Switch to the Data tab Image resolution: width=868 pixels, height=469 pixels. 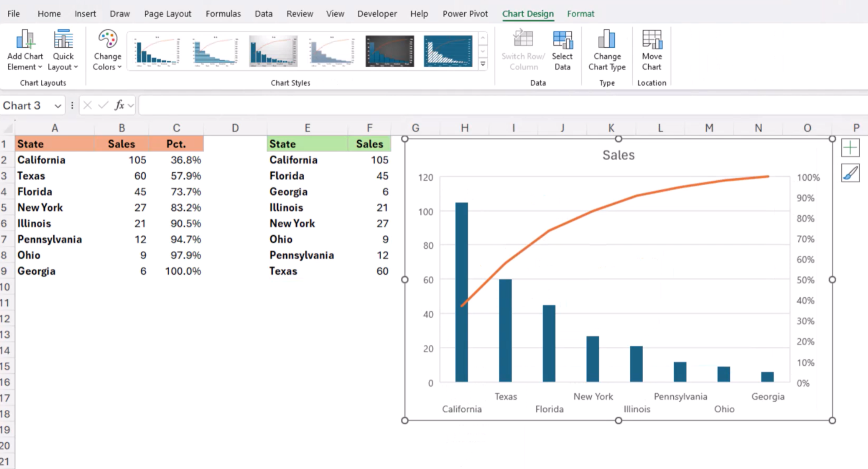264,14
